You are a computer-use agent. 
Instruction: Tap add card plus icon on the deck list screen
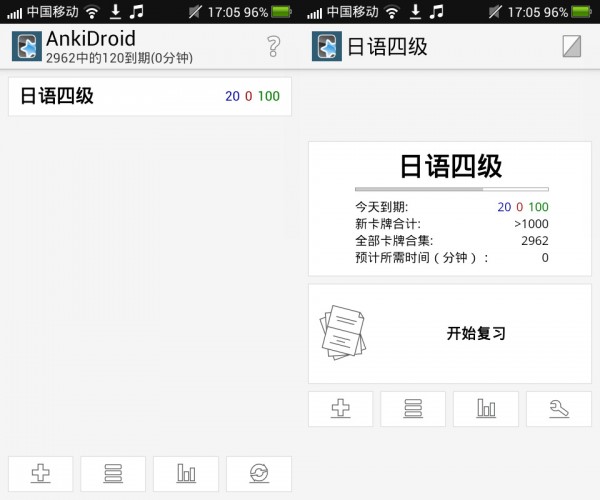(41, 474)
